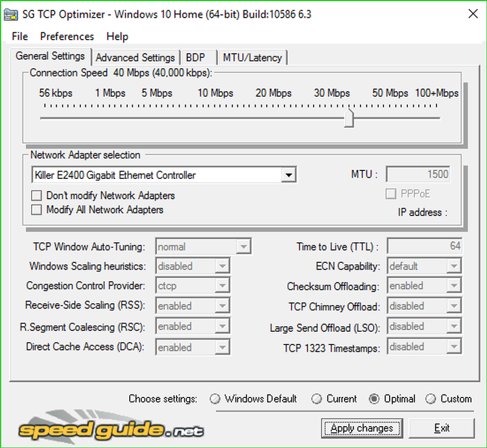Select the Optimal settings radio button
The width and height of the screenshot is (487, 448).
click(374, 399)
